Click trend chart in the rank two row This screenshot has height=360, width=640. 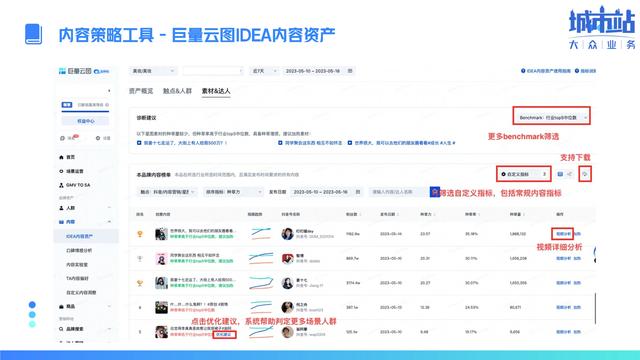[x=261, y=258]
